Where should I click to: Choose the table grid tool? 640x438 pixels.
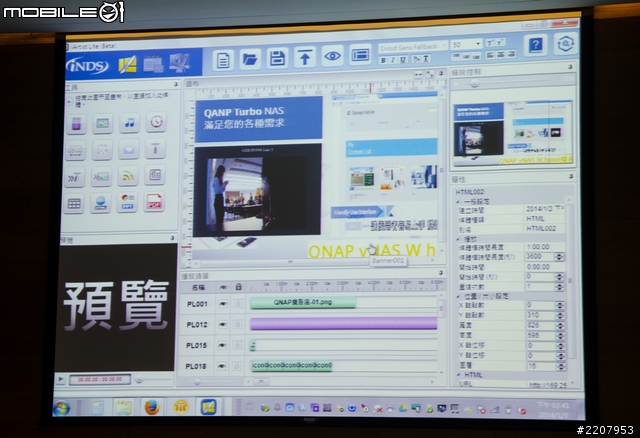(74, 204)
